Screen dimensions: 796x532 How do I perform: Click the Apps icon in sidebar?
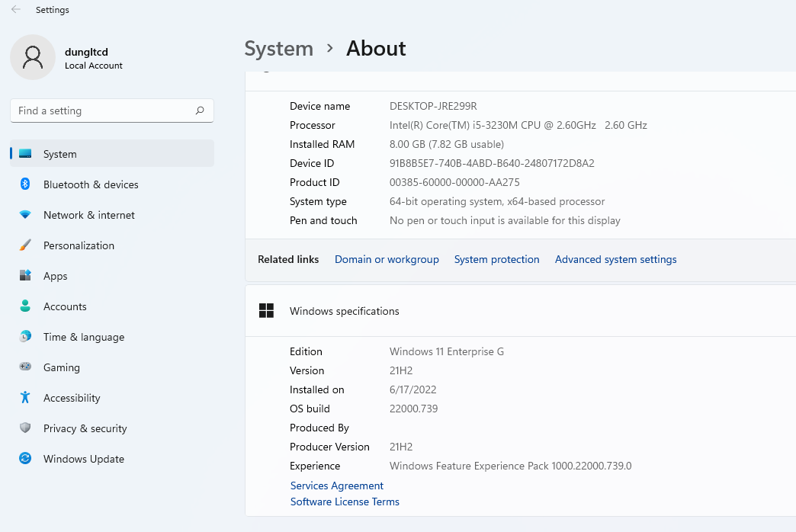[25, 276]
